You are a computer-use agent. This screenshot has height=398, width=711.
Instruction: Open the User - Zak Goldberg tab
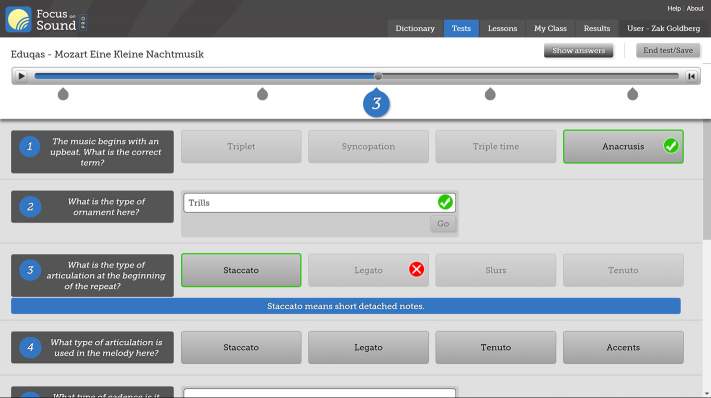[x=663, y=29]
